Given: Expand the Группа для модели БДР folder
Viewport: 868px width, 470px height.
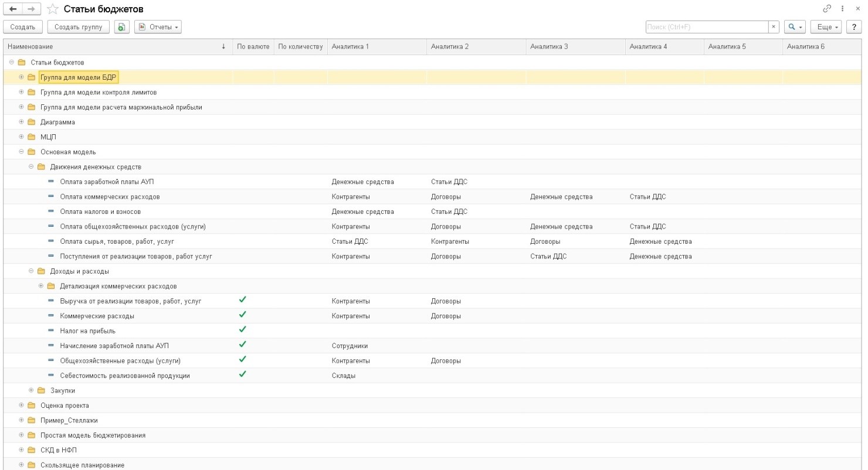Looking at the screenshot, I should (x=22, y=77).
